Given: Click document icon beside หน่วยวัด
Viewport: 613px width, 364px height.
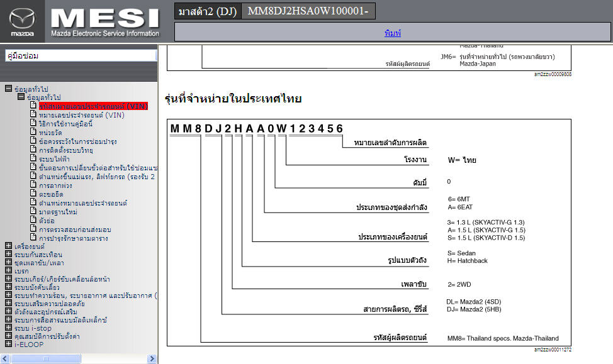Looking at the screenshot, I should tap(33, 131).
